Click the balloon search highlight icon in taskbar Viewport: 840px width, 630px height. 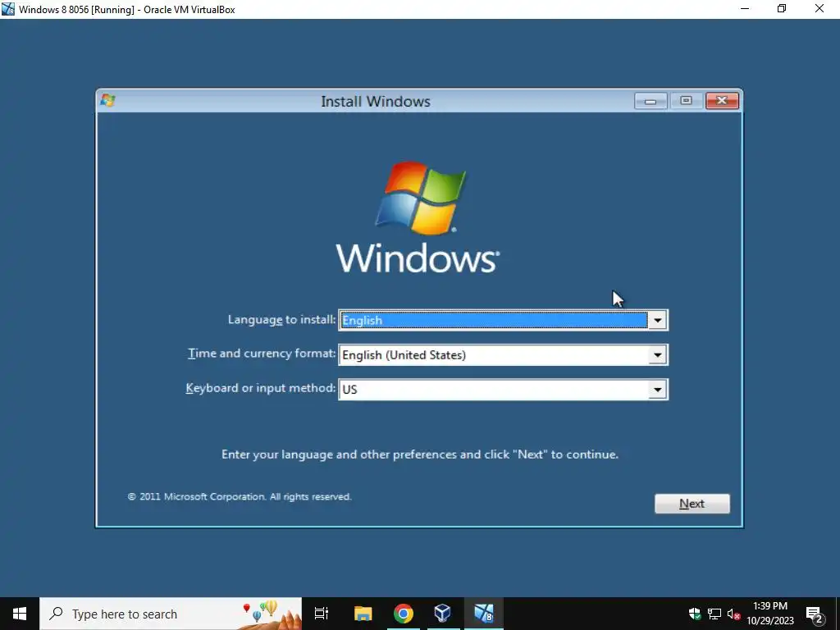point(269,614)
